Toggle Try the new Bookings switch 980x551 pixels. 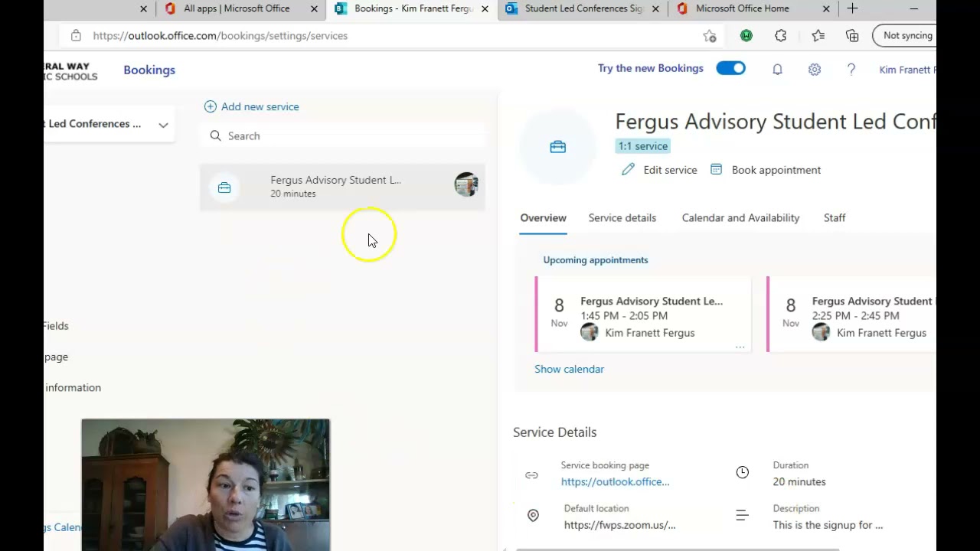(x=730, y=68)
